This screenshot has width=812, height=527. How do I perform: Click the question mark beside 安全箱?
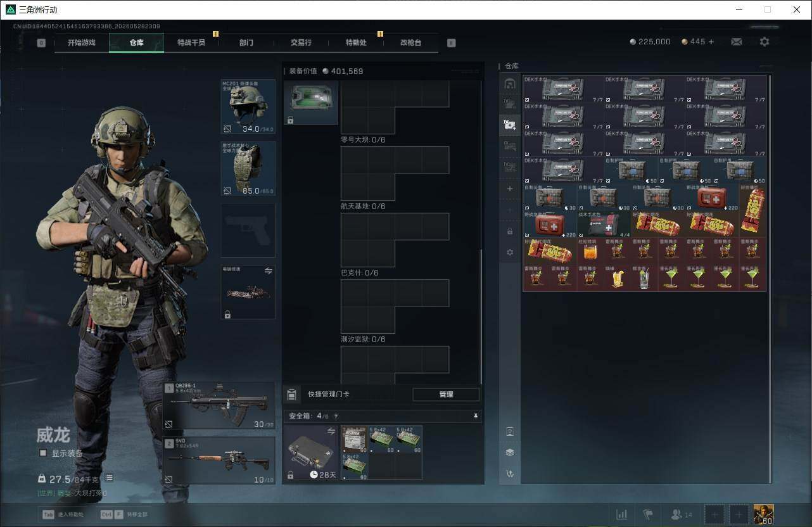coord(336,416)
